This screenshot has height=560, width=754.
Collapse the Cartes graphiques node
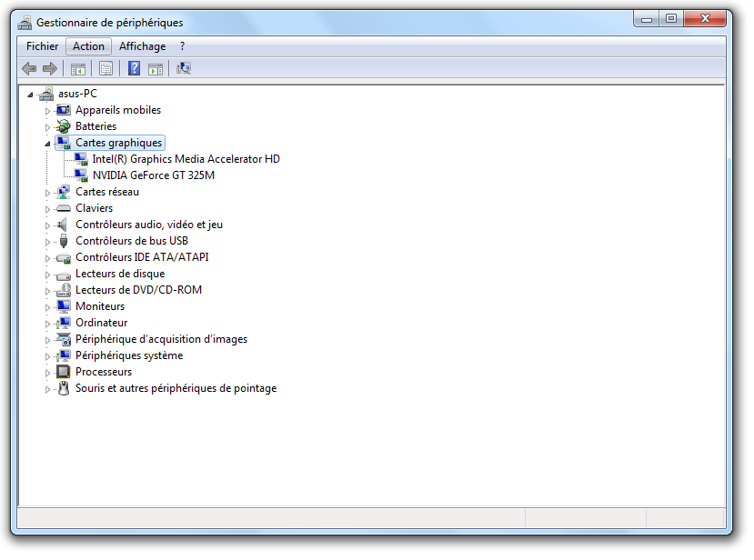point(47,144)
